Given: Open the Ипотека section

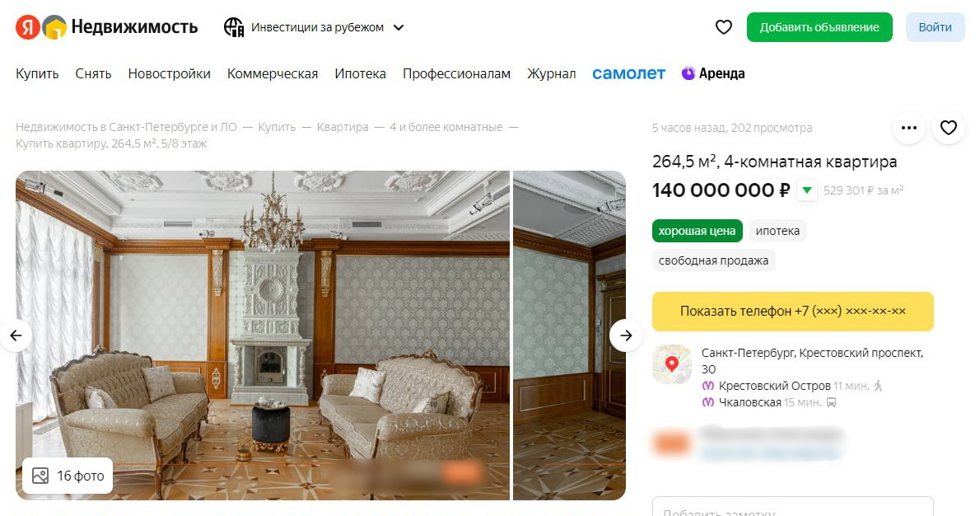Looking at the screenshot, I should click(x=360, y=73).
